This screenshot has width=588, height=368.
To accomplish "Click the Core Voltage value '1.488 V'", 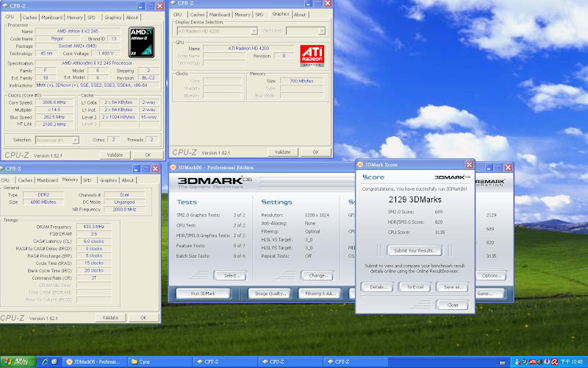I will (x=105, y=53).
